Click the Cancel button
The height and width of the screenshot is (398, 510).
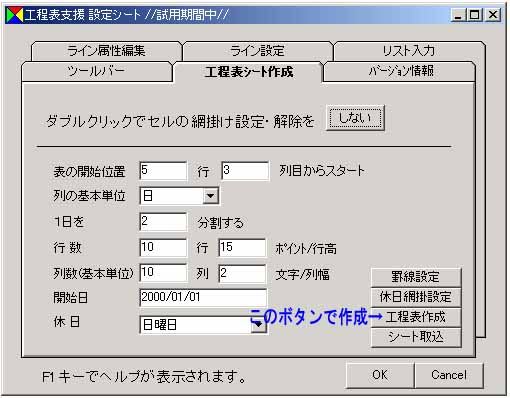[449, 375]
